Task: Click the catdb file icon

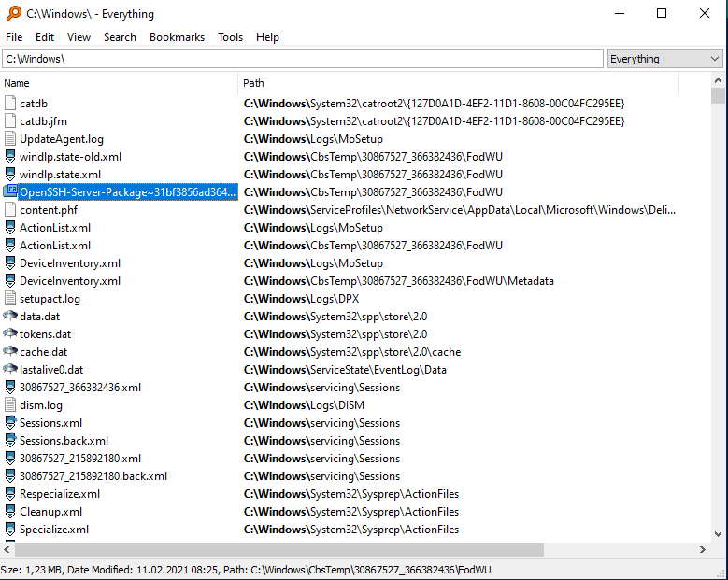Action: click(x=9, y=104)
